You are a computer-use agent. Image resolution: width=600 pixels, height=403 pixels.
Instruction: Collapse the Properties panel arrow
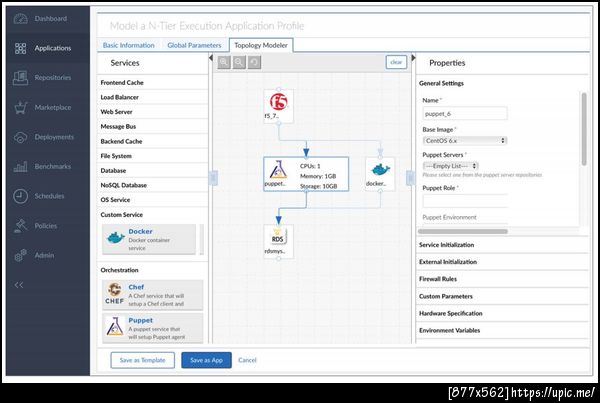coord(413,58)
